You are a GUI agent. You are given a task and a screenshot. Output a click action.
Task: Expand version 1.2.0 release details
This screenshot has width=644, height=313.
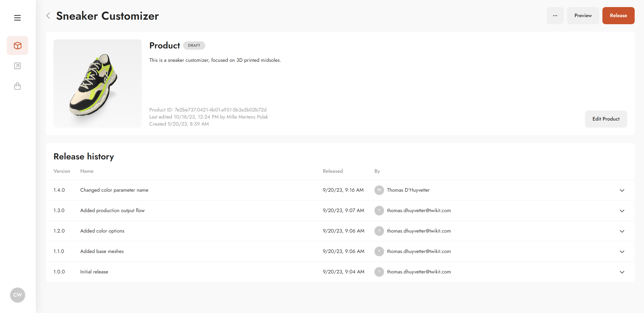622,231
